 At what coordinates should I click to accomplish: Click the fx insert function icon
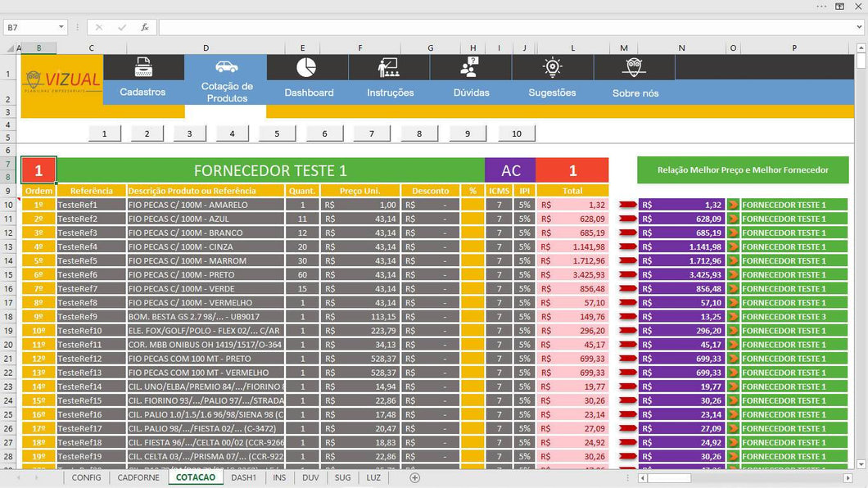(x=145, y=27)
